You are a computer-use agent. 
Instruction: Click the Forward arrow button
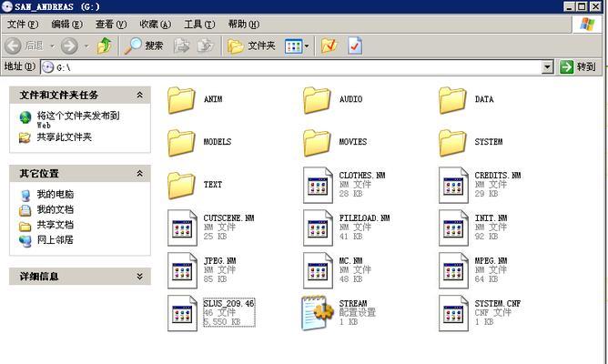click(x=69, y=46)
